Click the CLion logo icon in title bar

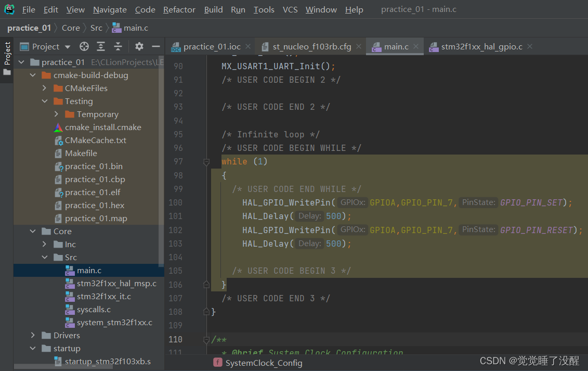pos(9,9)
